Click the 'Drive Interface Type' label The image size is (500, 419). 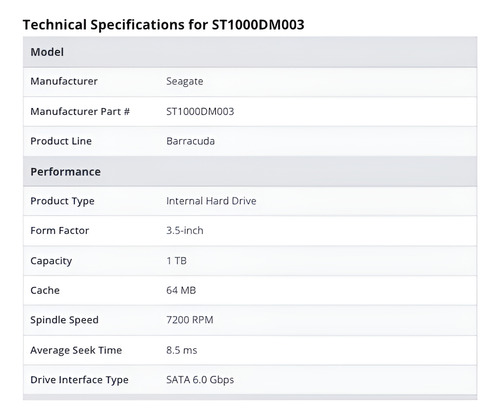click(79, 380)
